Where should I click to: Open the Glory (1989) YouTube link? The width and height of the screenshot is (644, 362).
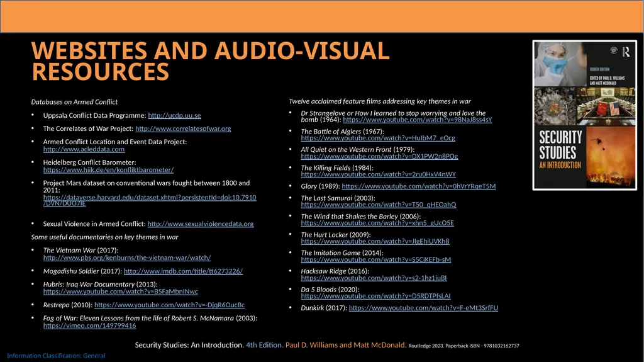(x=418, y=186)
